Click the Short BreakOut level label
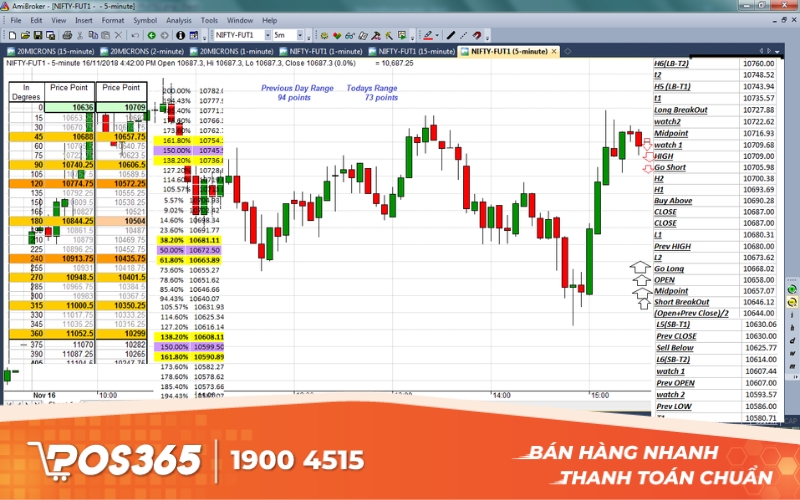The image size is (800, 500). click(x=682, y=302)
